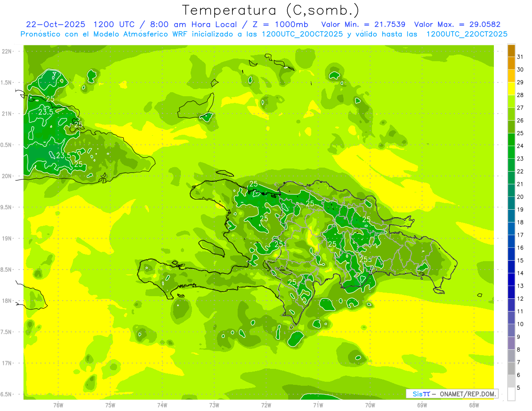Click the 25 label on the color scale

tap(520, 133)
